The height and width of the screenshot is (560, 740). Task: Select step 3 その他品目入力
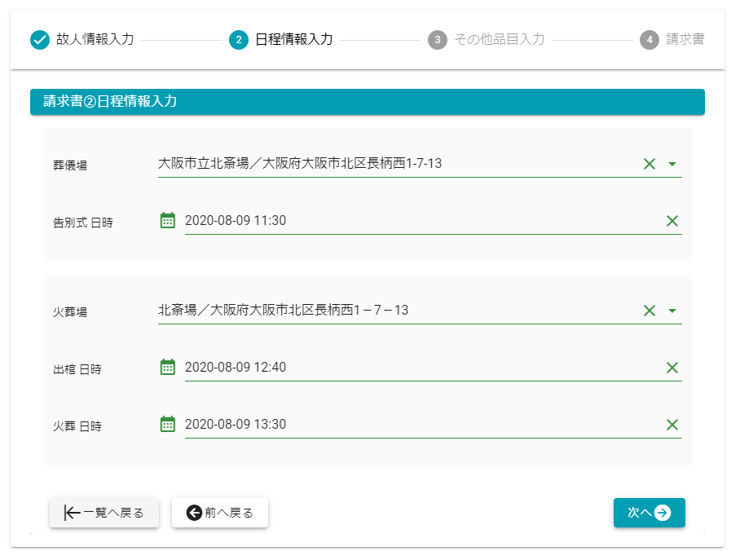pos(487,39)
